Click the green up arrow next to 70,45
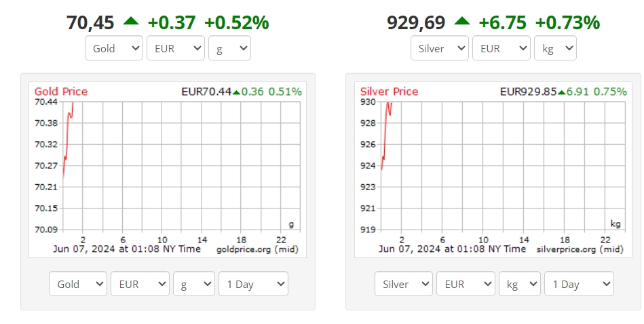644x324 pixels. pyautogui.click(x=131, y=20)
